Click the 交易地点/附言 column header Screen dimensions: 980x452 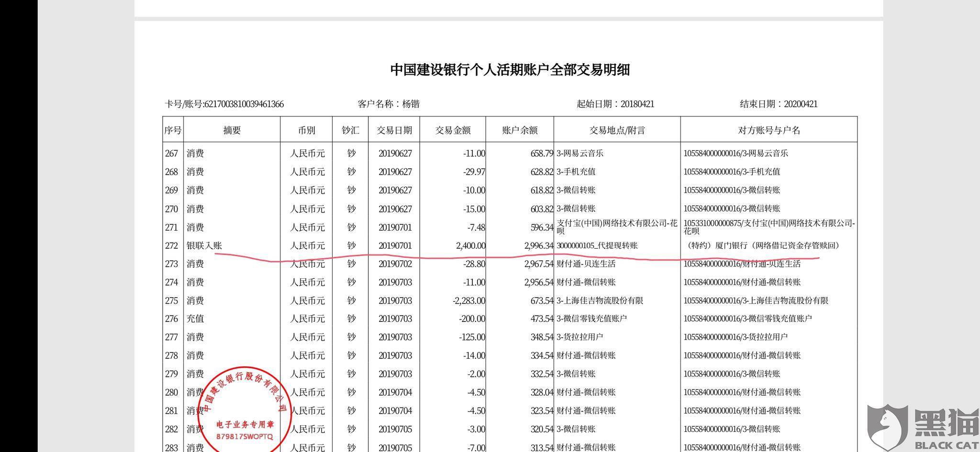(617, 130)
